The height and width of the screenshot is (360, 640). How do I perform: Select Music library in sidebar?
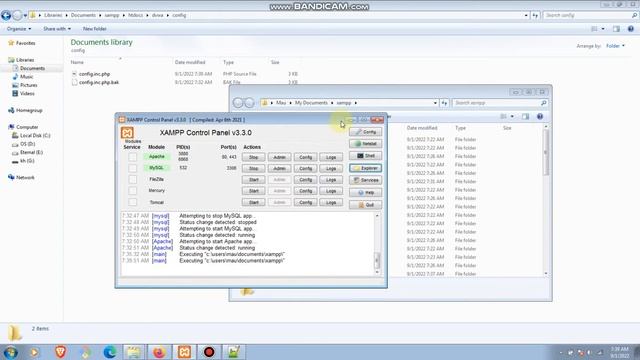pos(23,77)
